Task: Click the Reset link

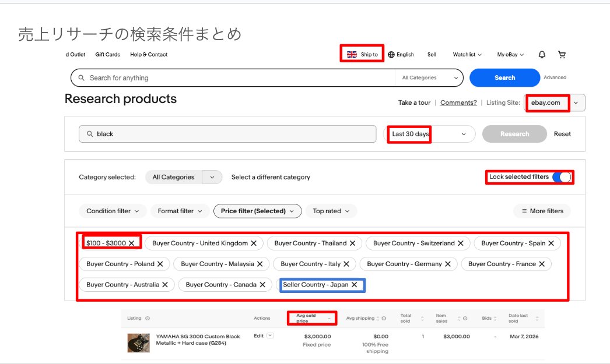Action: [562, 134]
